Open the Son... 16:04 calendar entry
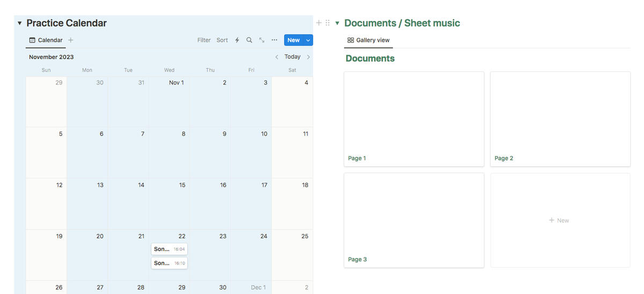Viewport: 644px width, 294px height. (x=169, y=249)
